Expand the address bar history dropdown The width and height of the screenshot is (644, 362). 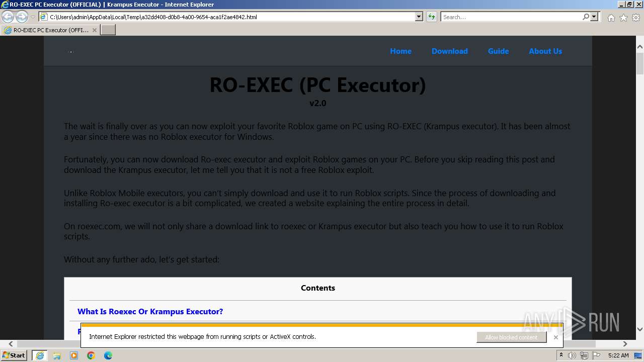(419, 17)
